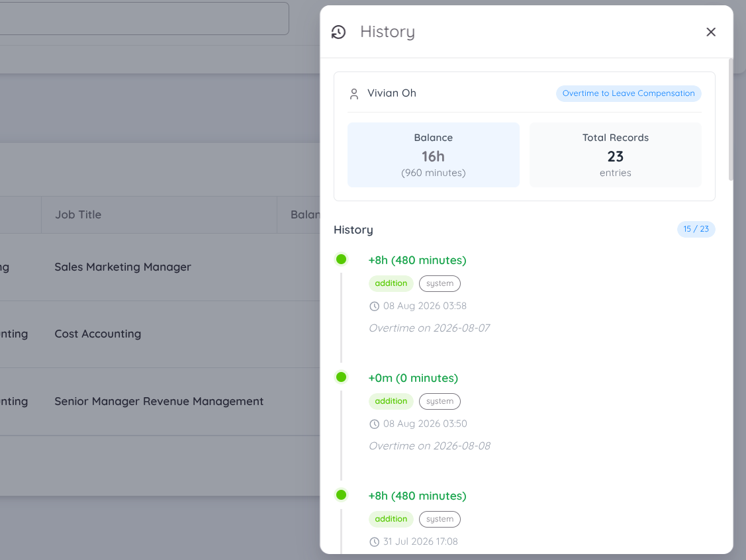Screen dimensions: 746x560
Task: Click system tag on the 03:50 entry
Action: [x=440, y=401]
